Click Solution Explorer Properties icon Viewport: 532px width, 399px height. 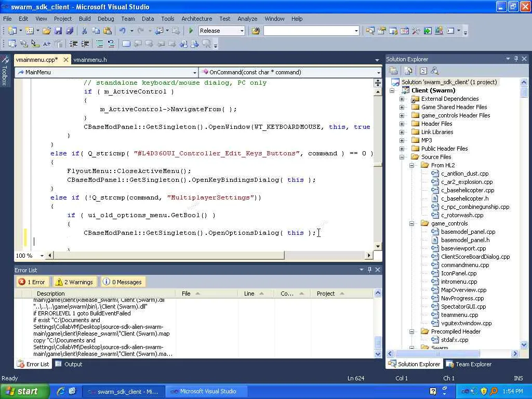pos(394,71)
